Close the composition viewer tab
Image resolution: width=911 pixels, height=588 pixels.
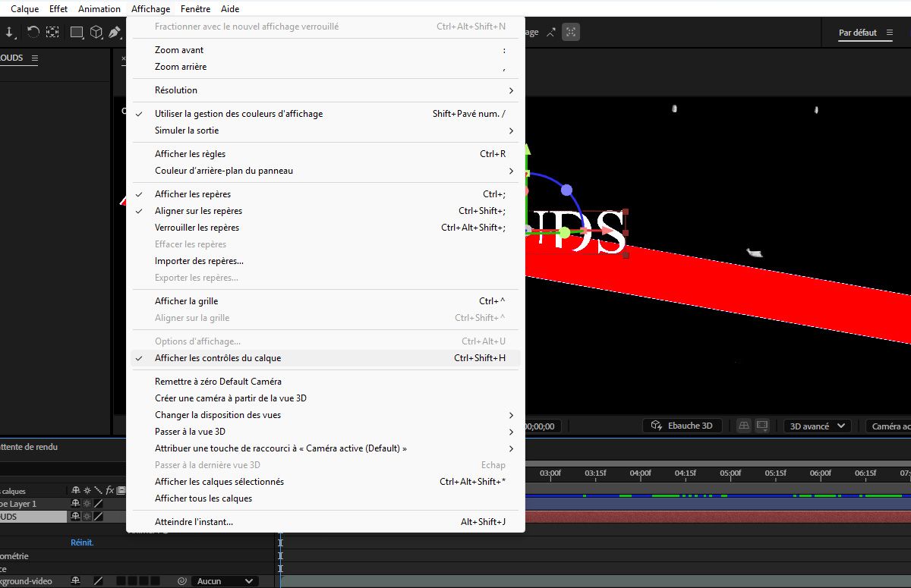(x=125, y=58)
